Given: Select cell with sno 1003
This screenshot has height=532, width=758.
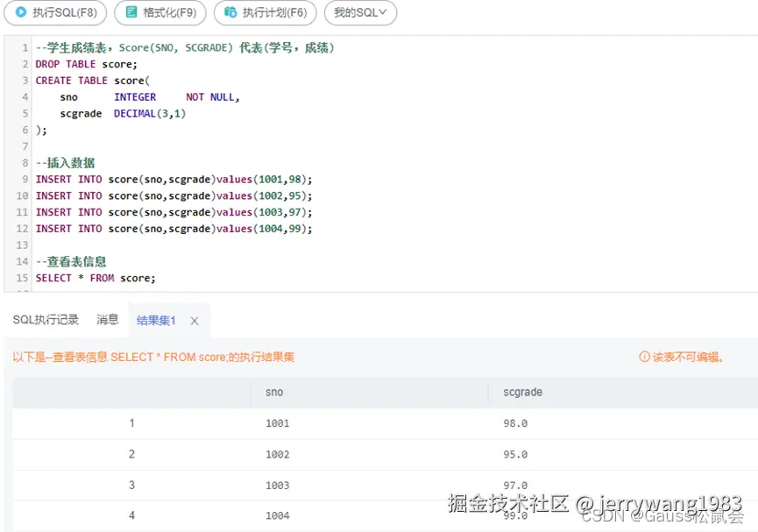Looking at the screenshot, I should coord(278,486).
